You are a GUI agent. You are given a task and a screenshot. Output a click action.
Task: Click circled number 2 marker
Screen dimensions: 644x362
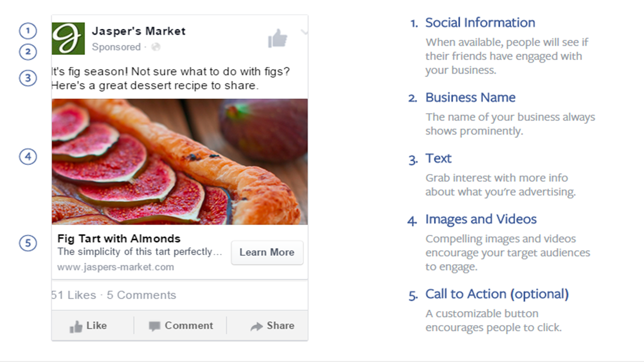[28, 52]
